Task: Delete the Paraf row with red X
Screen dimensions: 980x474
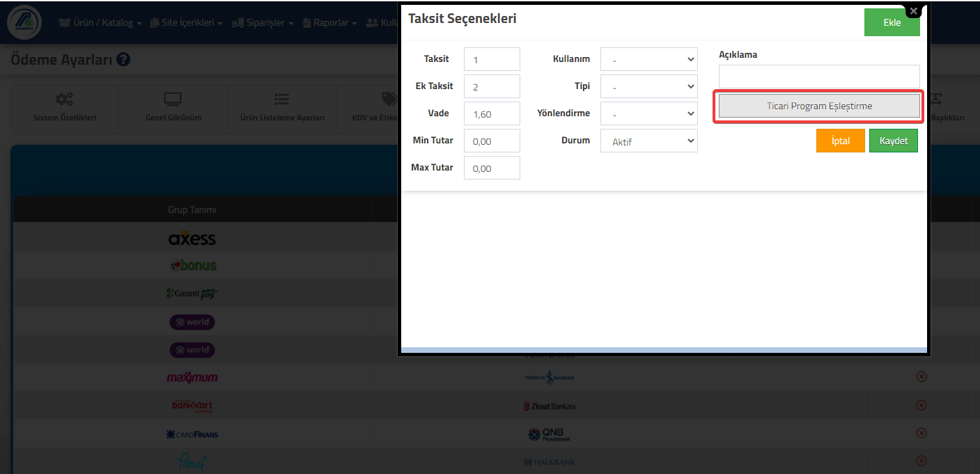Action: 921,461
